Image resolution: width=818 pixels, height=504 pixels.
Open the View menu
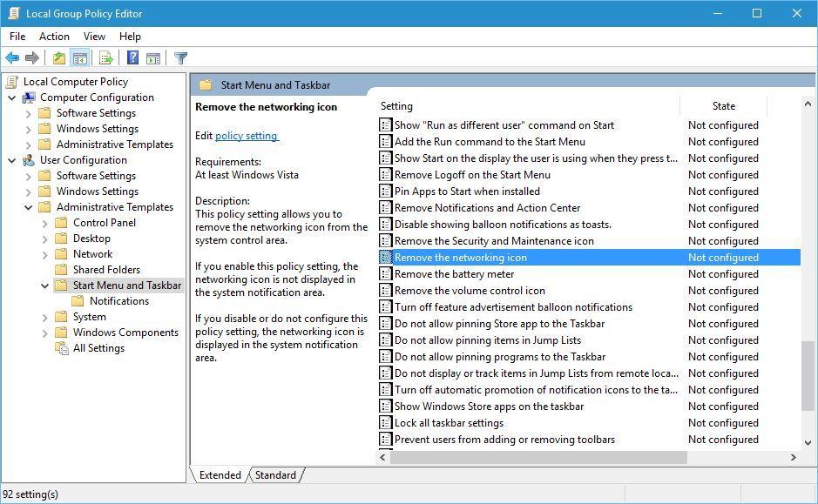[94, 37]
